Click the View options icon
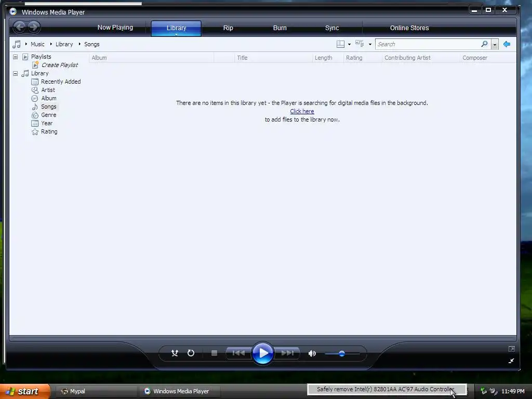The image size is (532, 399). pyautogui.click(x=360, y=44)
